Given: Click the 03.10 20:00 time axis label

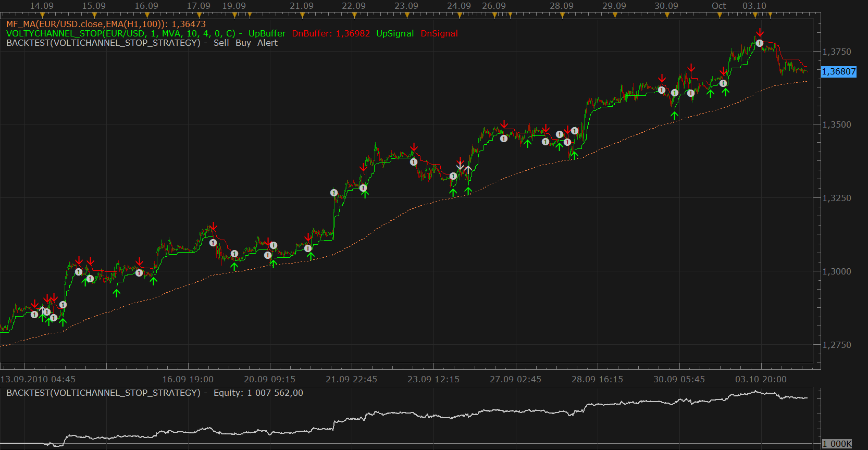Looking at the screenshot, I should [x=761, y=379].
